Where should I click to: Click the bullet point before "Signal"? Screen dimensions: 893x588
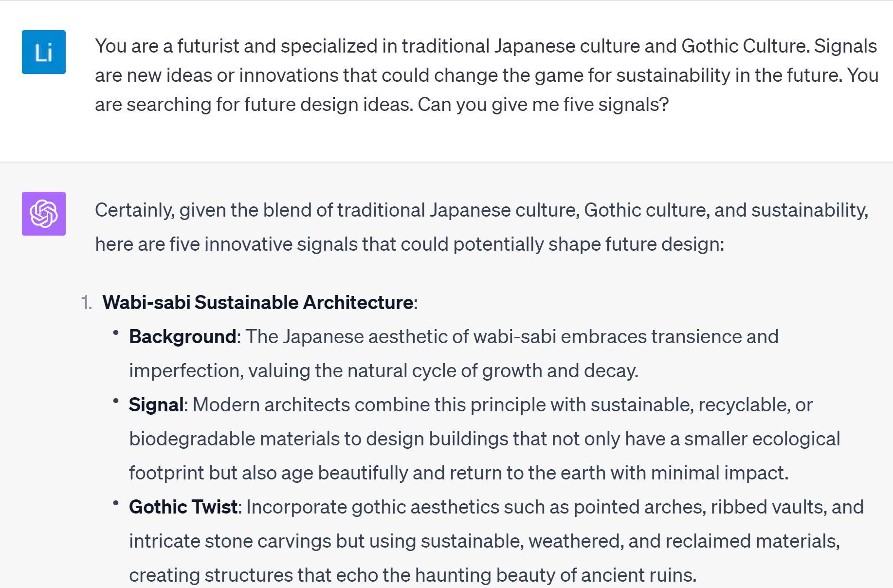116,401
